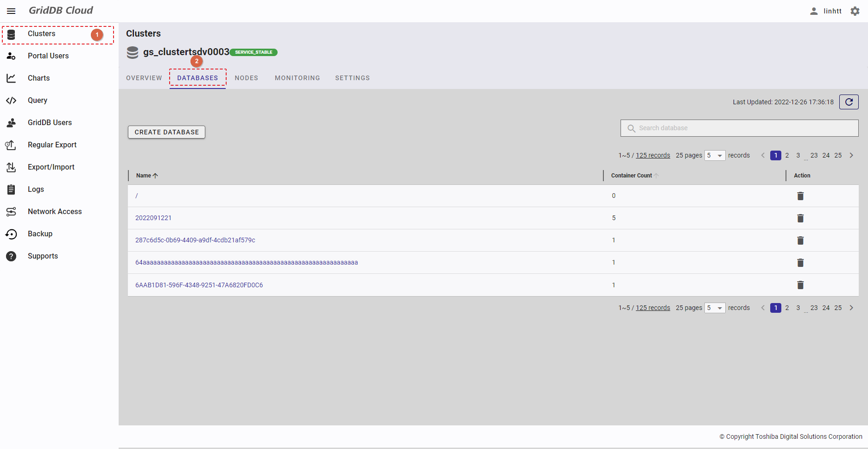Click the hamburger menu icon
The height and width of the screenshot is (449, 868).
point(11,11)
